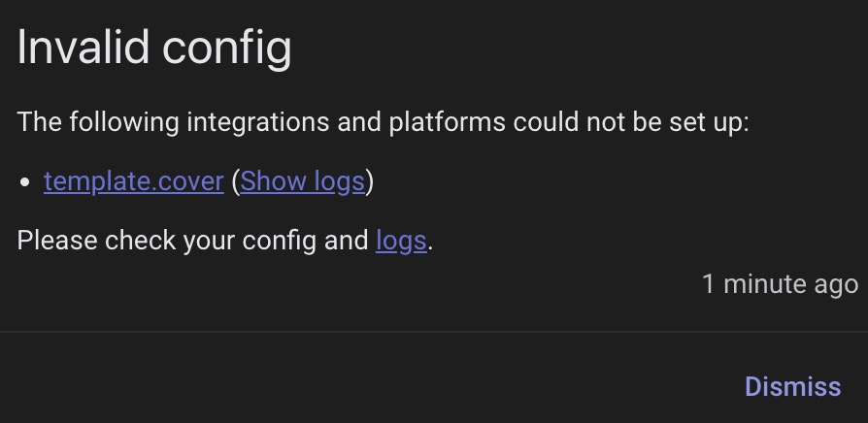Click the horizontal divider above Dismiss

(434, 332)
